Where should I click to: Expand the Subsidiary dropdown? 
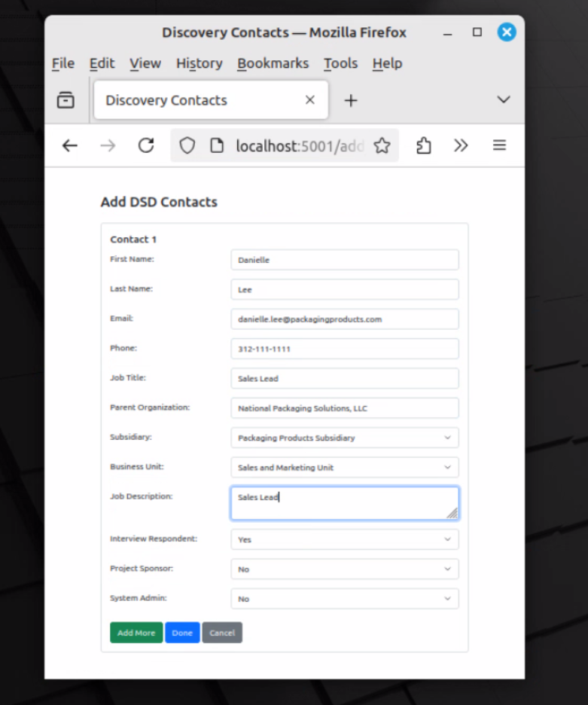345,438
